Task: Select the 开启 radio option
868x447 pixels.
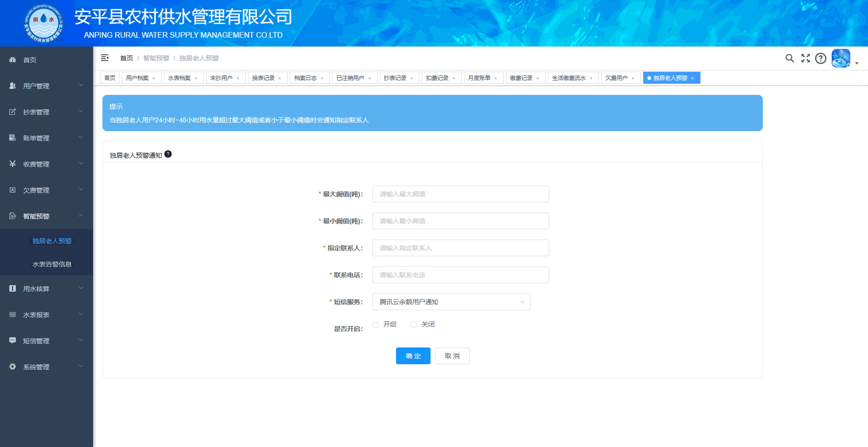Action: (x=376, y=325)
